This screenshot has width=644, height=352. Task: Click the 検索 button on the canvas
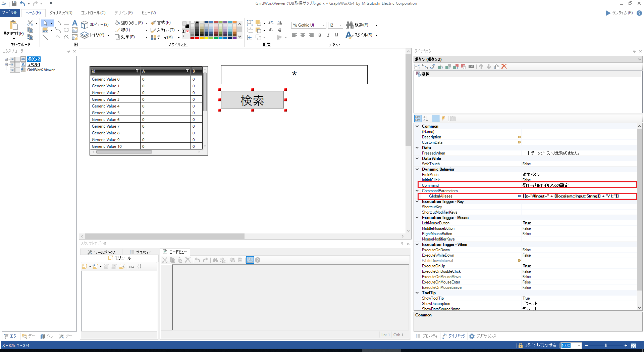[252, 100]
